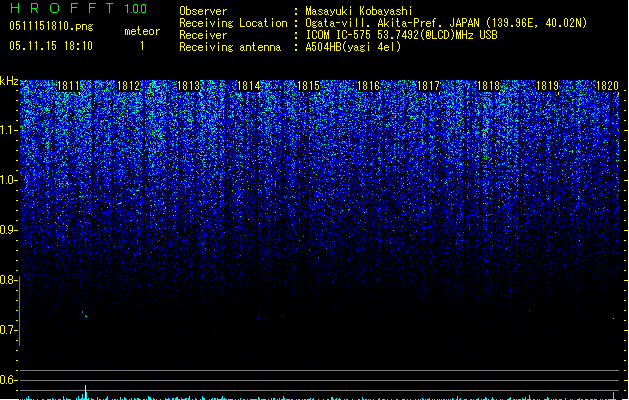Image resolution: width=629 pixels, height=400 pixels.
Task: Click the observer name Masayuki Kobayashi
Action: point(359,11)
